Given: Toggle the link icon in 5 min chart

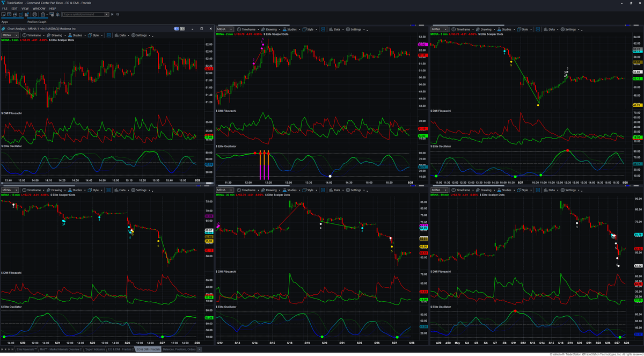Looking at the screenshot, I should (538, 29).
